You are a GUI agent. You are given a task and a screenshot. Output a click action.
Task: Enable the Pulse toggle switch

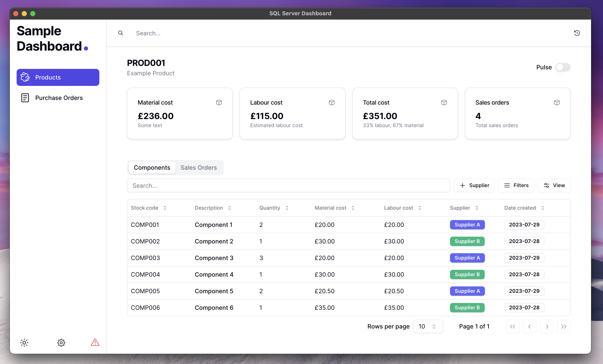click(x=563, y=67)
